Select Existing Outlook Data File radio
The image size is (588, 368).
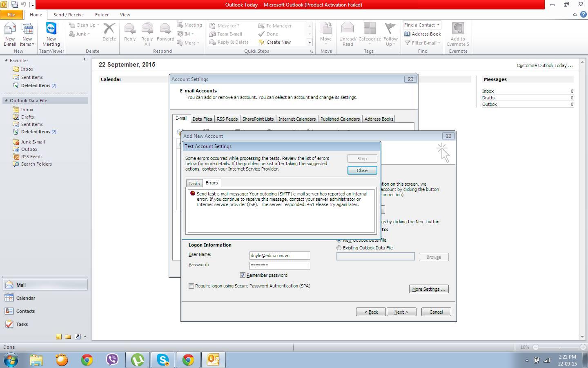339,248
